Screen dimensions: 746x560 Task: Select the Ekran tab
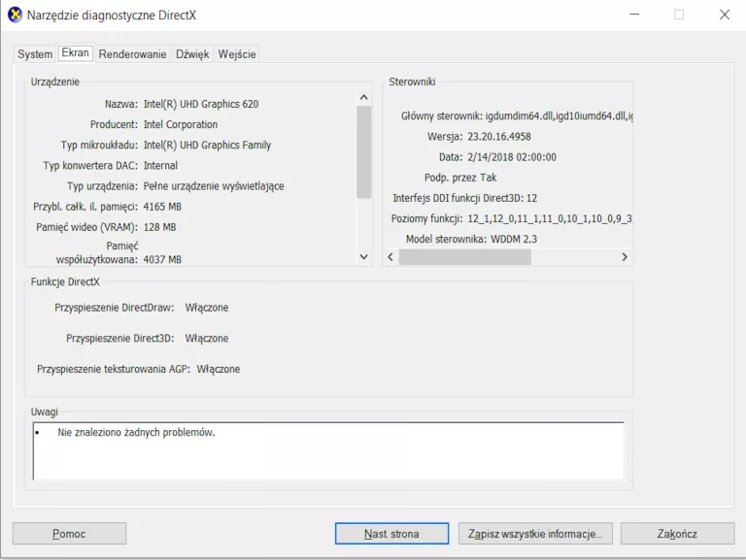[75, 52]
